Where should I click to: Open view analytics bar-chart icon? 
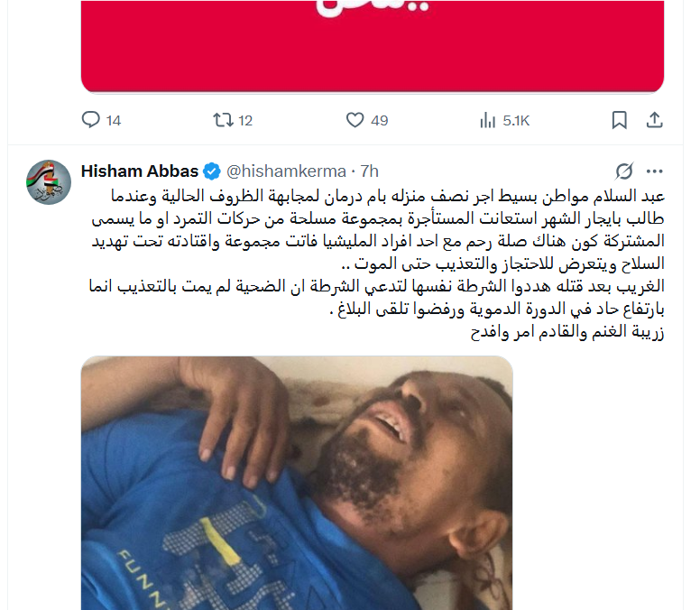pos(487,120)
